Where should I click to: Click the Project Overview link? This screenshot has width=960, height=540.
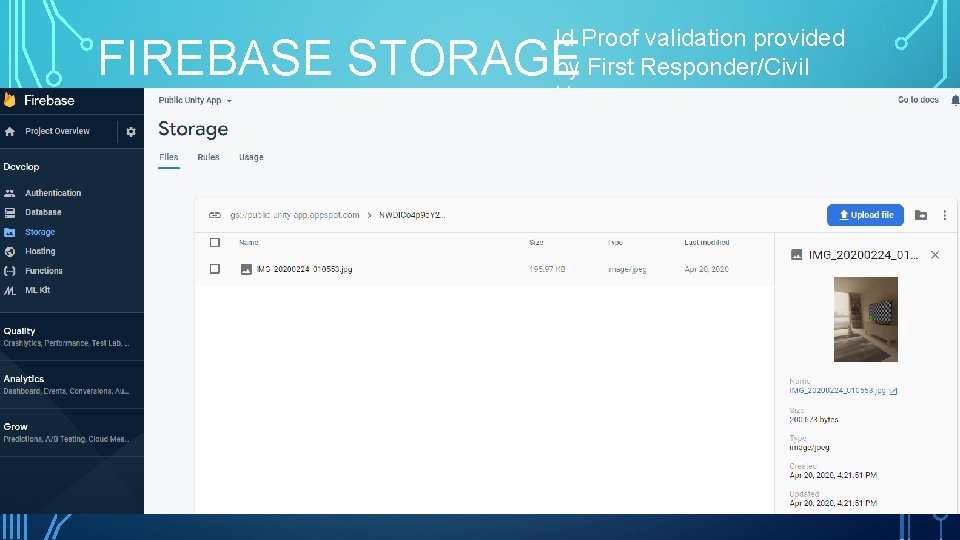tap(57, 131)
